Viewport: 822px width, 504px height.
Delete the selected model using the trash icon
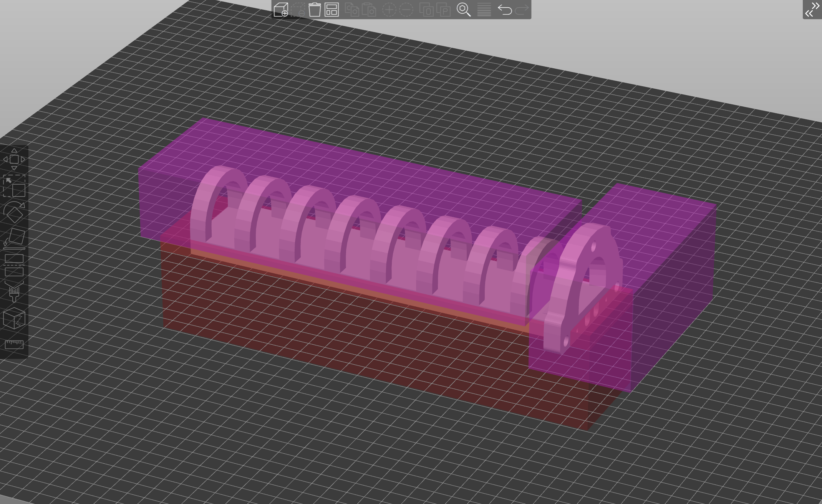click(315, 10)
